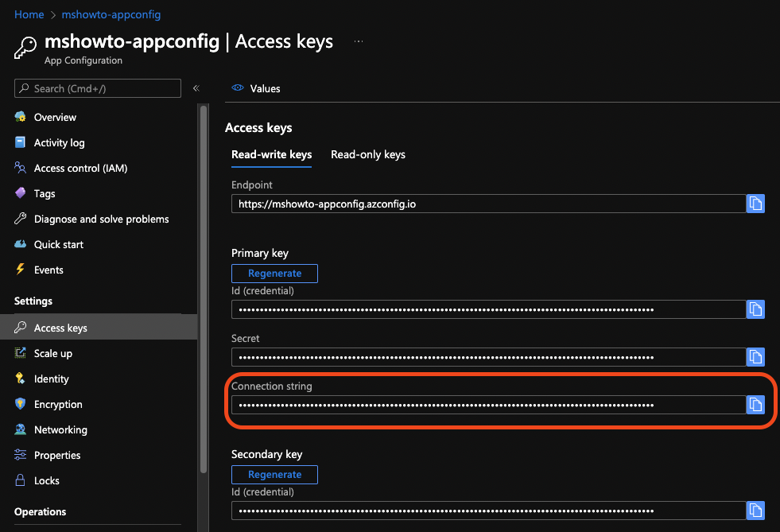Click the Identity key icon
Image resolution: width=780 pixels, height=532 pixels.
coord(21,379)
